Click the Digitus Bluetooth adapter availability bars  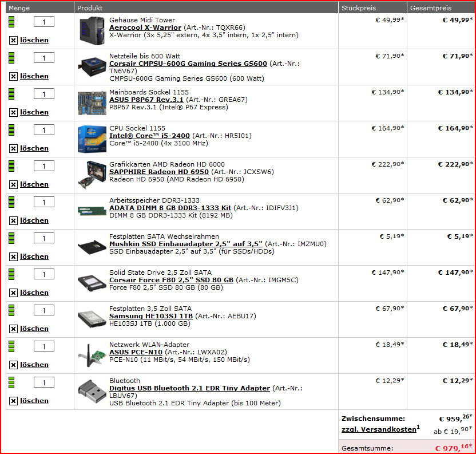pyautogui.click(x=11, y=382)
